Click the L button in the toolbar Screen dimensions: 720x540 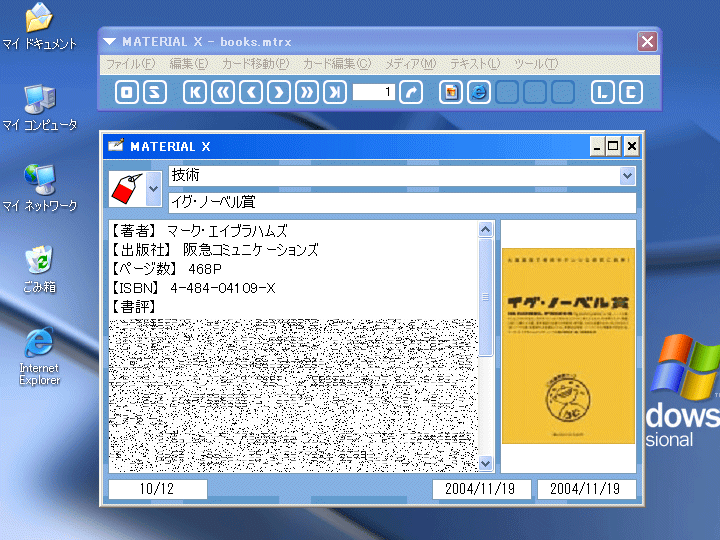(x=602, y=92)
